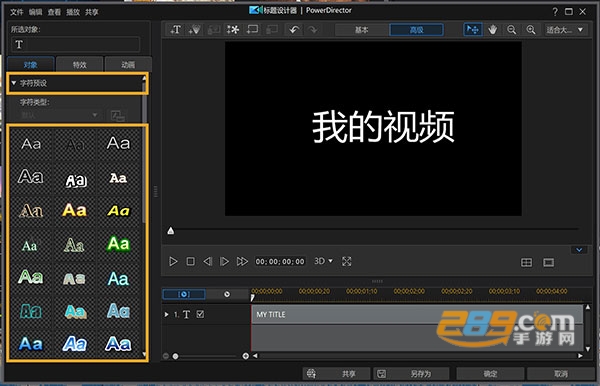
Task: Redo the undone title edit
Action: pyautogui.click(x=313, y=29)
